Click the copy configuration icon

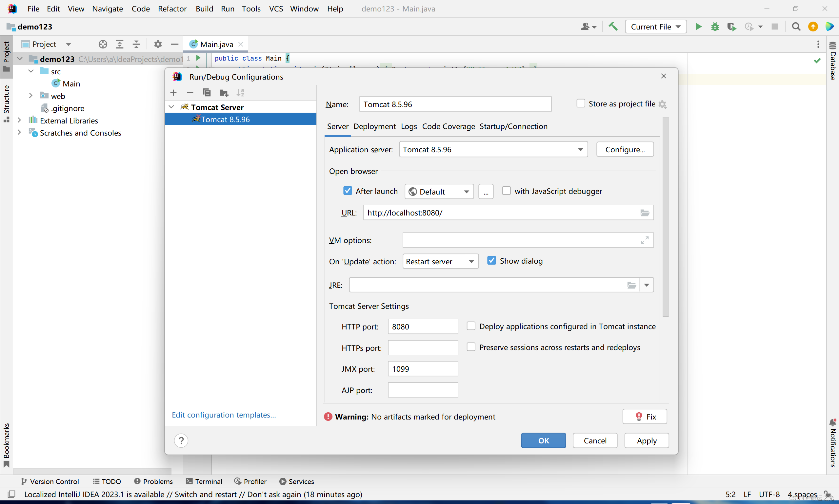(x=206, y=92)
